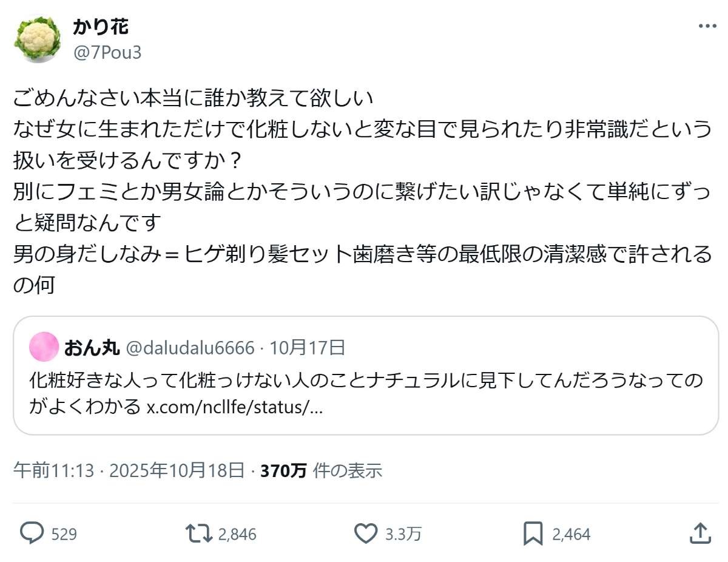
Task: Click the cauliflower profile avatar
Action: (38, 38)
